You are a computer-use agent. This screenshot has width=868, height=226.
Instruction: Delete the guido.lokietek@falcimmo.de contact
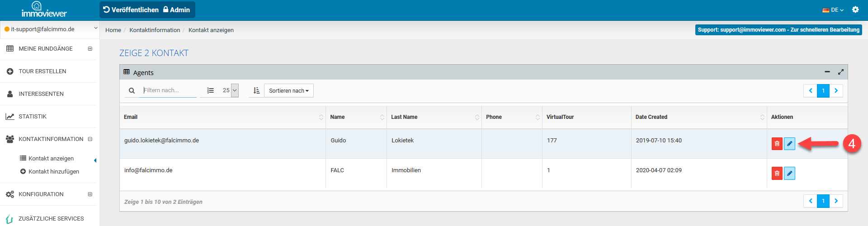pyautogui.click(x=777, y=144)
